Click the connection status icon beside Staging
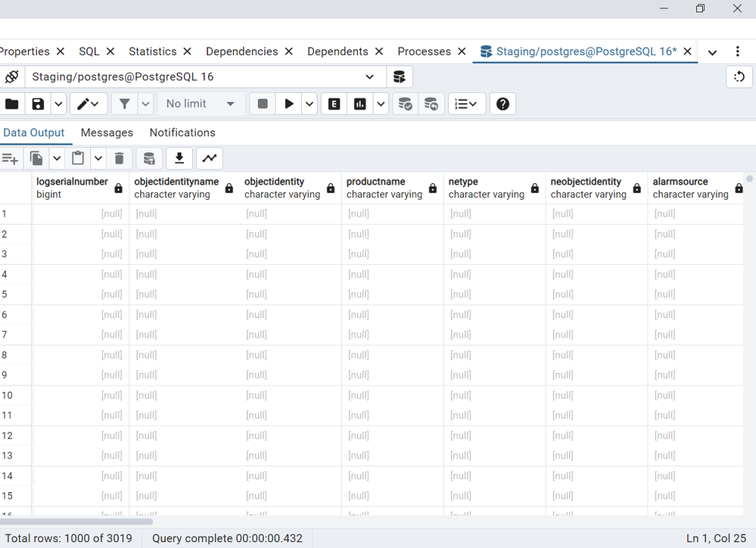Viewport: 756px width, 548px height. tap(11, 76)
